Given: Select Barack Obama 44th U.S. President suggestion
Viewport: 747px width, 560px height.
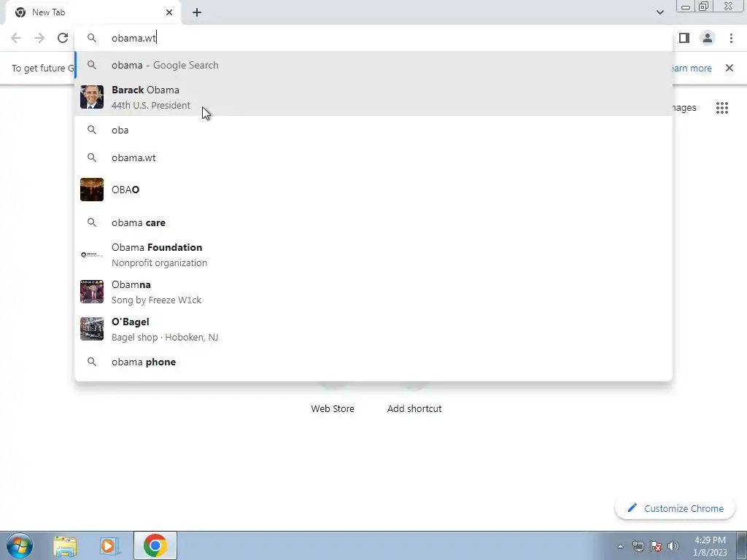Looking at the screenshot, I should click(x=373, y=97).
